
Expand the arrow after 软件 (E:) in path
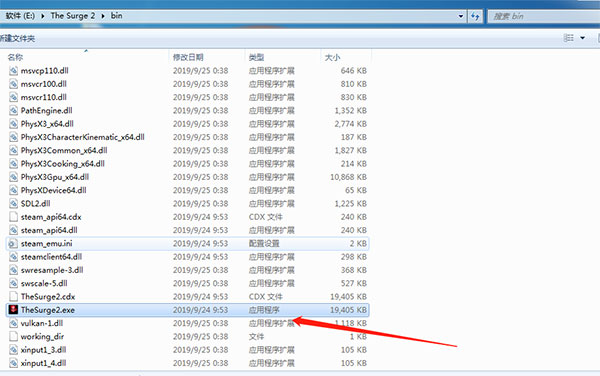pyautogui.click(x=42, y=16)
